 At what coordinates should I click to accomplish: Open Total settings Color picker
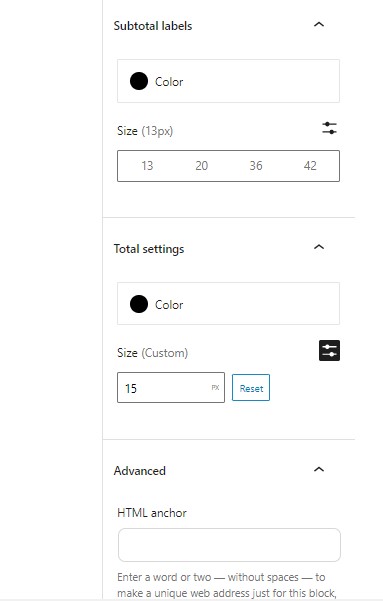coord(228,304)
